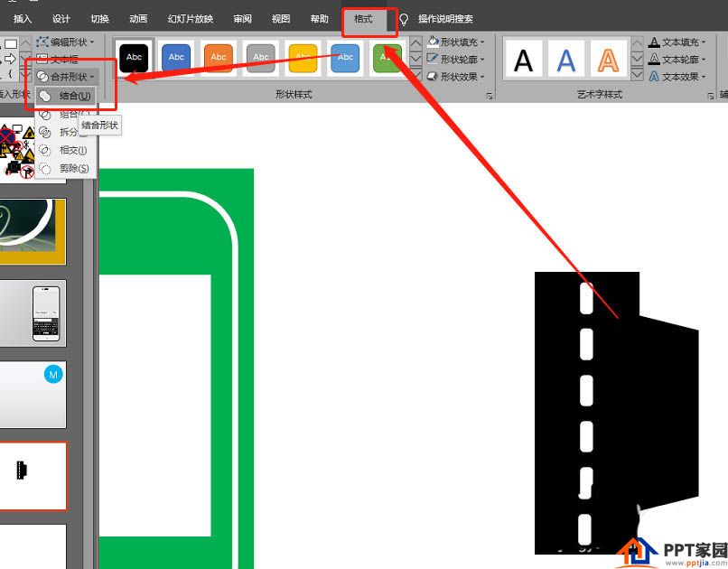The image size is (728, 569).
Task: Open the 审阅 ribbon tab
Action: pyautogui.click(x=242, y=19)
